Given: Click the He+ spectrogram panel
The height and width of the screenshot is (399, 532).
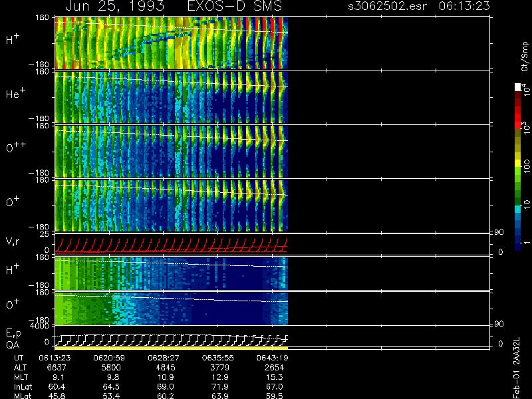Looking at the screenshot, I should click(x=172, y=97).
